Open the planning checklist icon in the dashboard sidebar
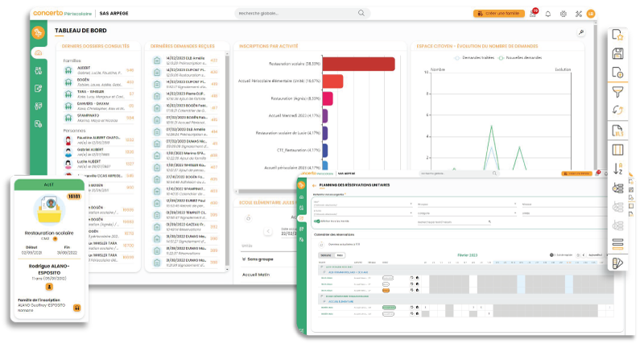 coord(38,106)
